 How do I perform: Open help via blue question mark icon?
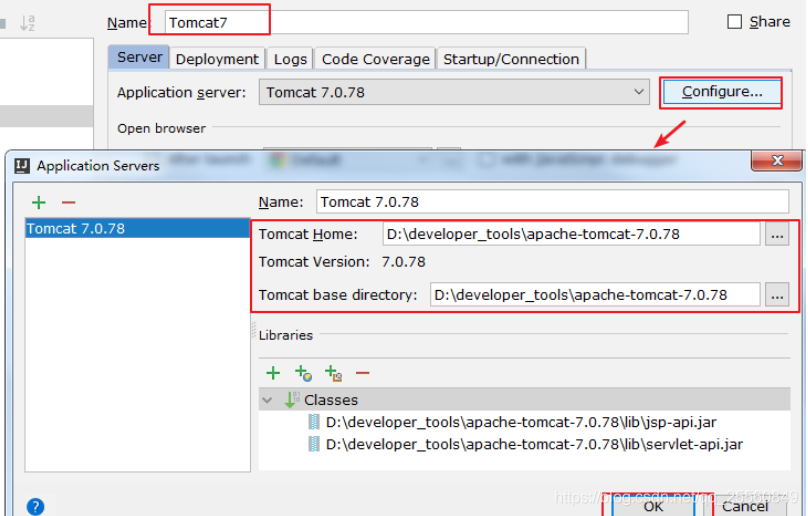tap(36, 506)
